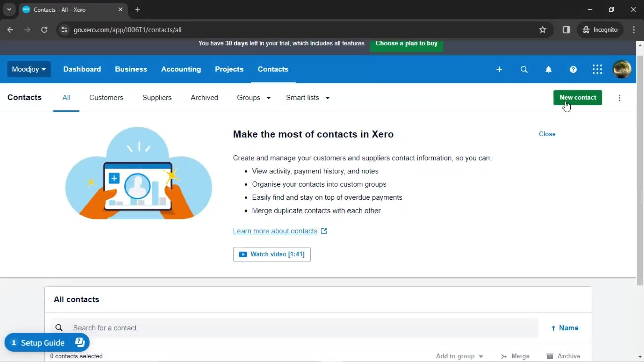Click the external link icon beside Learn more
The width and height of the screenshot is (644, 362).
point(324,231)
